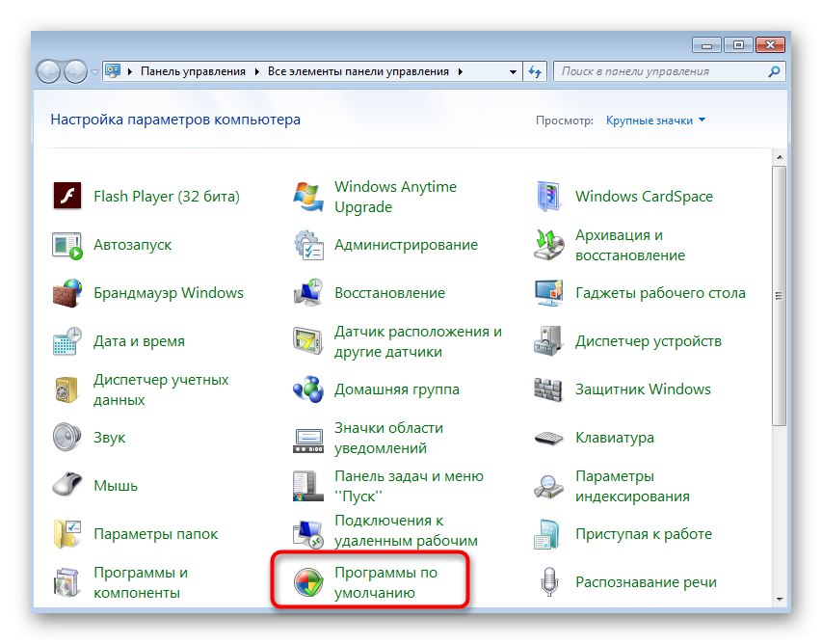Open the Датчик расположения sensor icon
Viewport: 822px width, 644px height.
click(307, 341)
